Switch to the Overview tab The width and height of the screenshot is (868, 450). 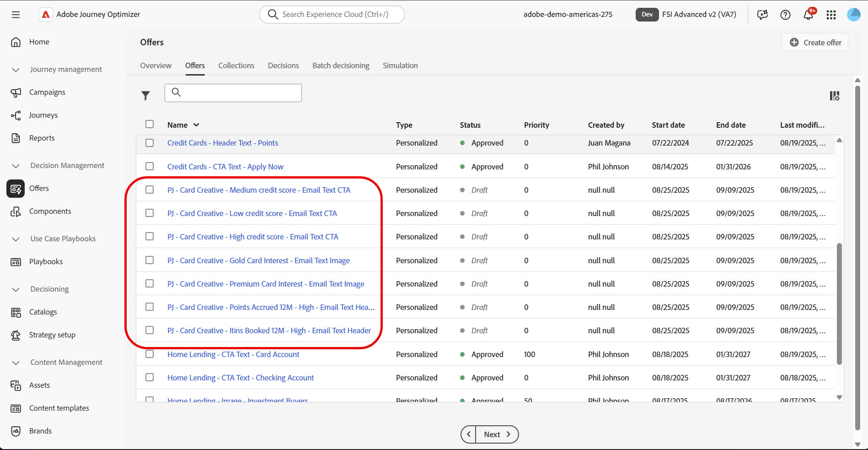156,65
